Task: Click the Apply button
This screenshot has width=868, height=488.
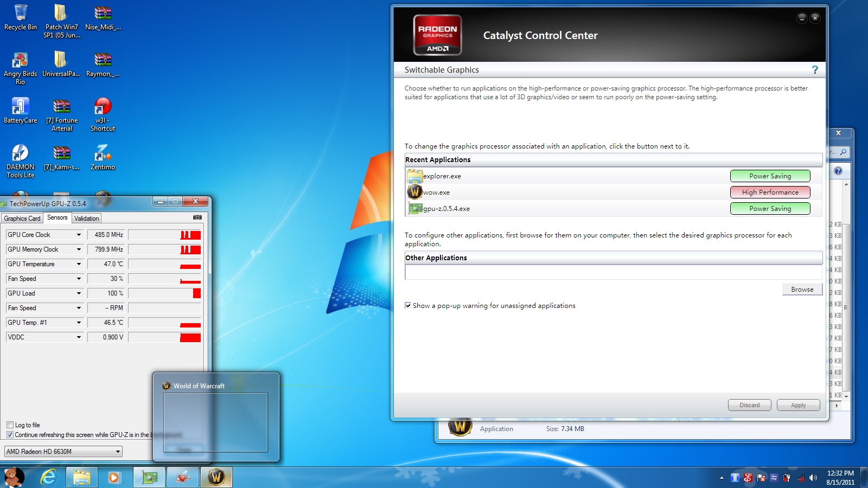Action: 798,405
